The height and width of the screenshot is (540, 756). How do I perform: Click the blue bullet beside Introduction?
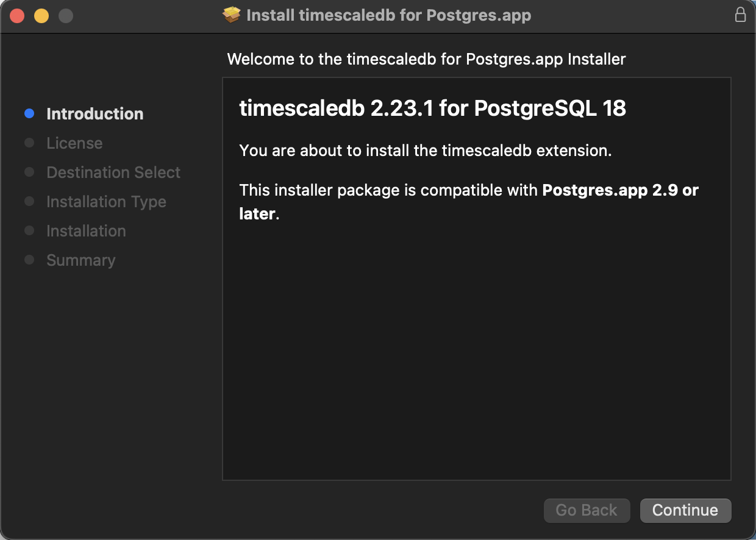(29, 114)
